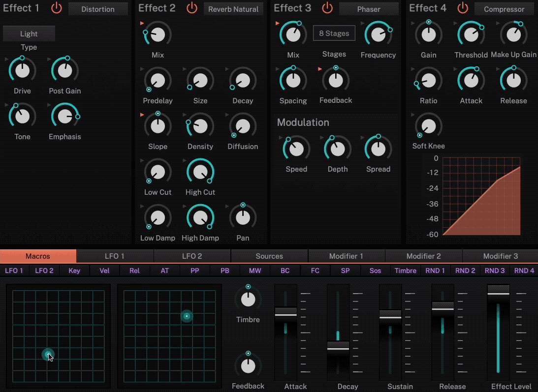Open the Modifier 3 tab
This screenshot has width=538, height=392.
pos(501,256)
